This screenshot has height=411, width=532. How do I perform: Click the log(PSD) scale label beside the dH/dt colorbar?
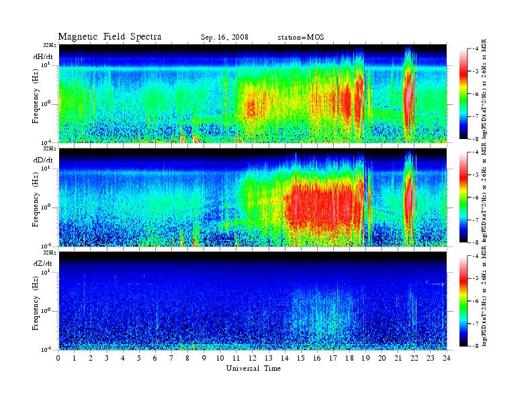tap(485, 89)
